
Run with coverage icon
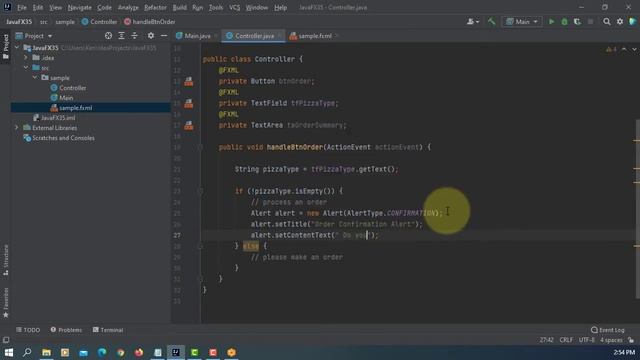577,22
